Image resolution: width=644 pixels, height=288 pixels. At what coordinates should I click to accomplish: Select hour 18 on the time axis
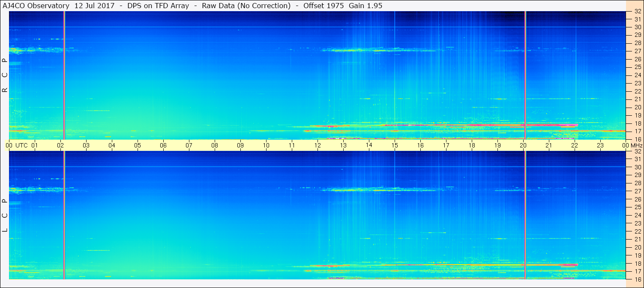click(472, 145)
